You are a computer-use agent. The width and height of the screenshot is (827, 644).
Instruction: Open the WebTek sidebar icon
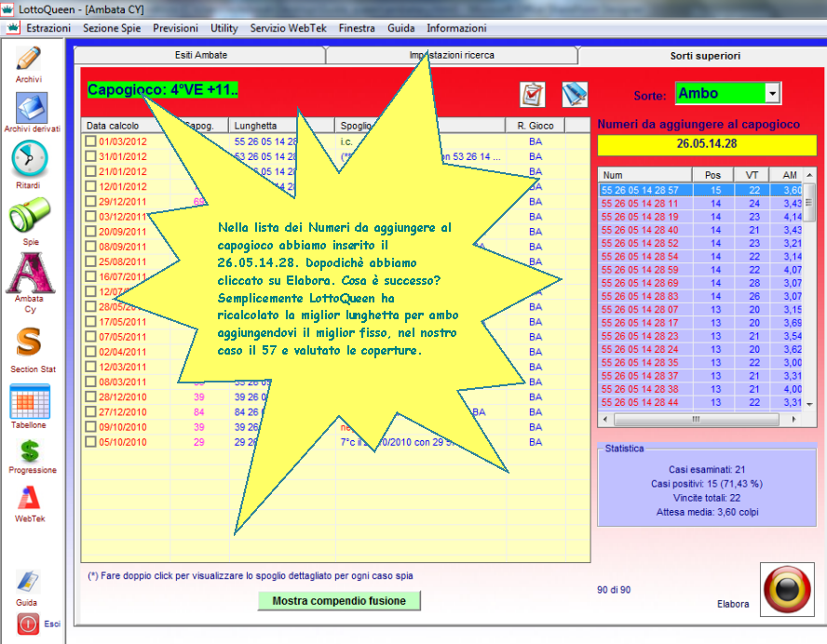point(30,498)
